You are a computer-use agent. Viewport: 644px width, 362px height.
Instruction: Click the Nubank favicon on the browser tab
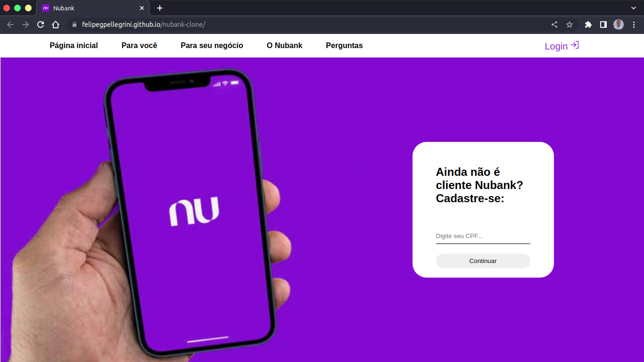coord(46,8)
